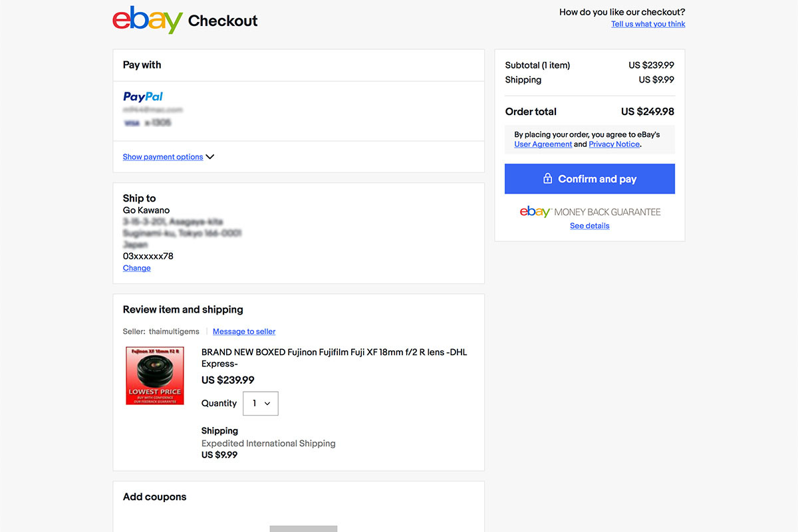Click the eBay logo in header
Viewport: 798px width, 532px height.
click(x=147, y=20)
